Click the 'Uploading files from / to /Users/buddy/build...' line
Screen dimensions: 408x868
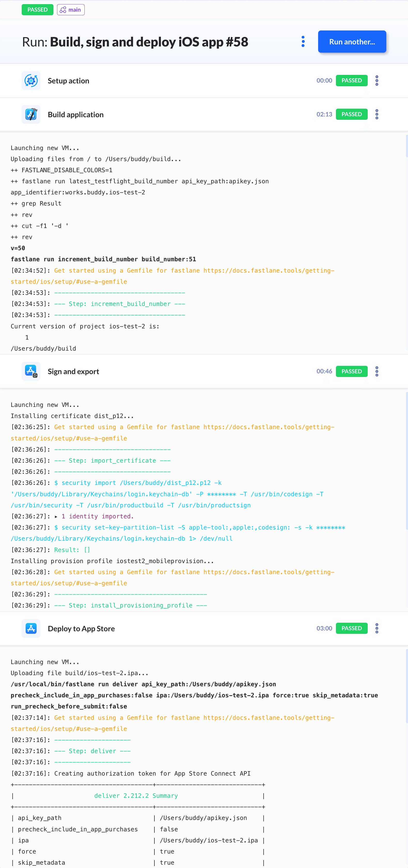96,159
